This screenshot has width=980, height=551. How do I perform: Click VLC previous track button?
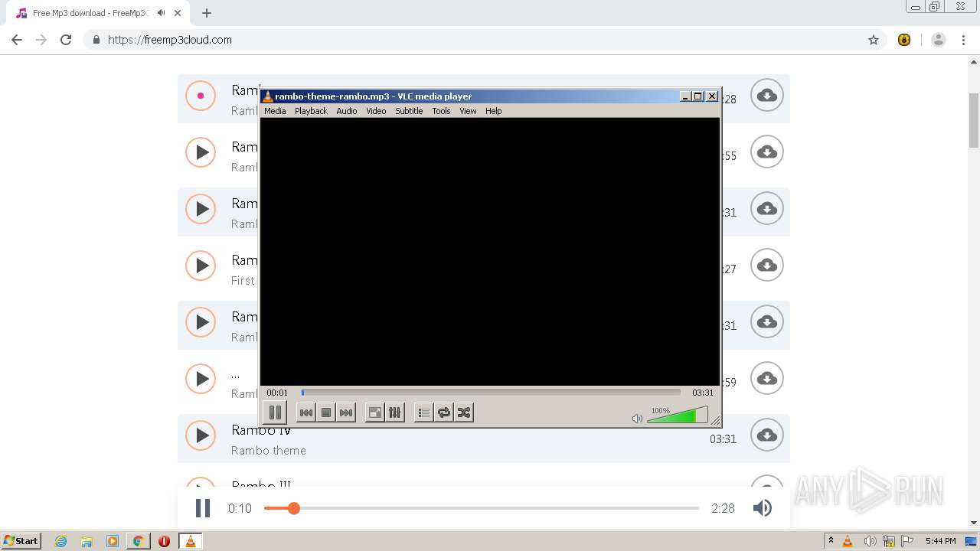[305, 412]
